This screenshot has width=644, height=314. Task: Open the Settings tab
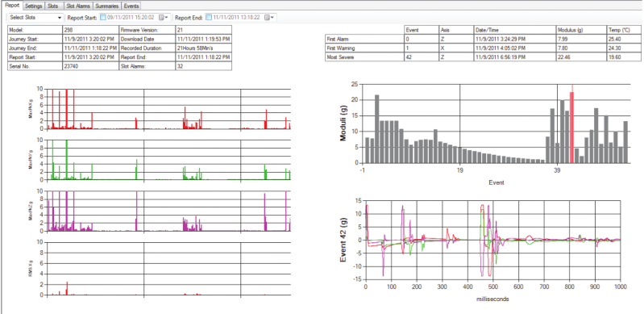coord(33,6)
